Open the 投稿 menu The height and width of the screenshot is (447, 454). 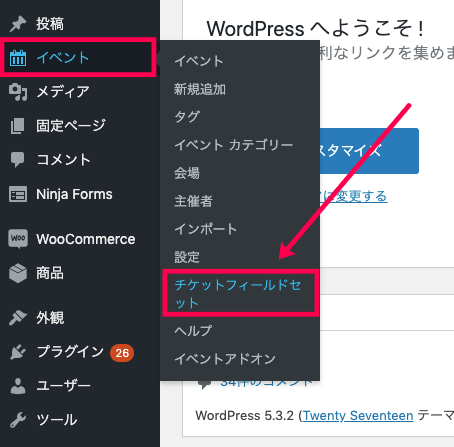tap(50, 24)
